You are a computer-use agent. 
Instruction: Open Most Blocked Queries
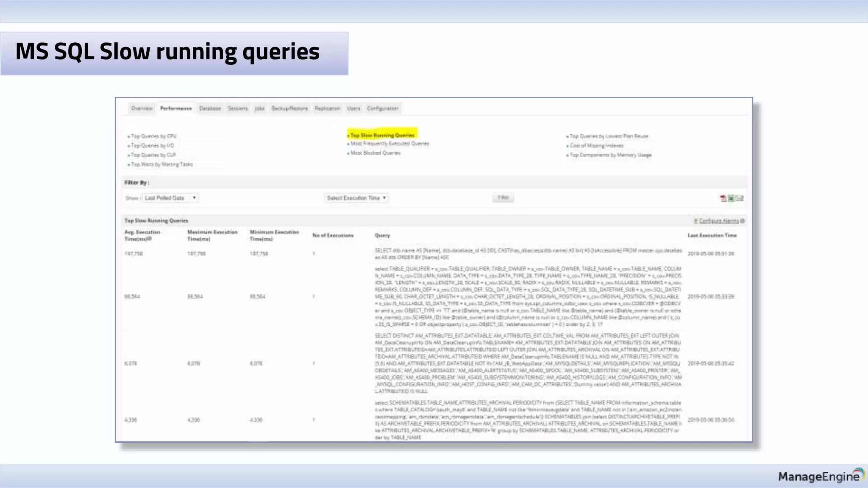[376, 153]
